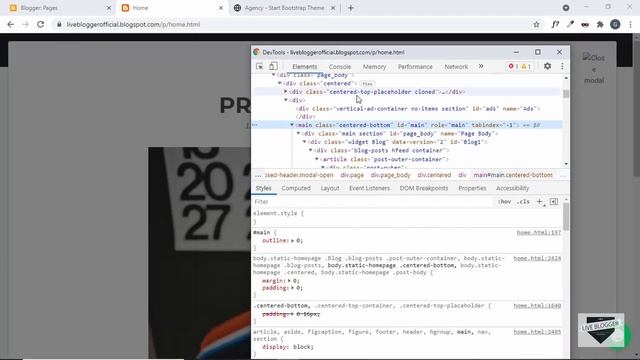640x360 pixels.
Task: Click the glasses extension icon
Action: [585, 24]
